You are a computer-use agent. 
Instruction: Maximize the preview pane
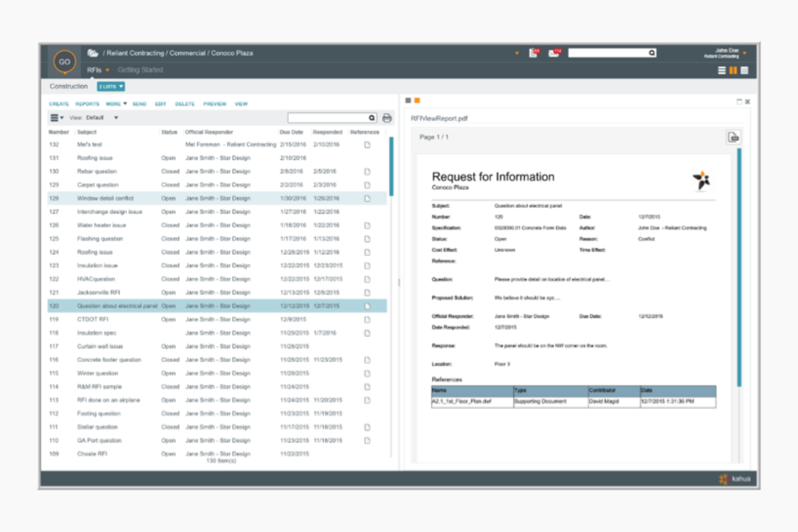(739, 101)
